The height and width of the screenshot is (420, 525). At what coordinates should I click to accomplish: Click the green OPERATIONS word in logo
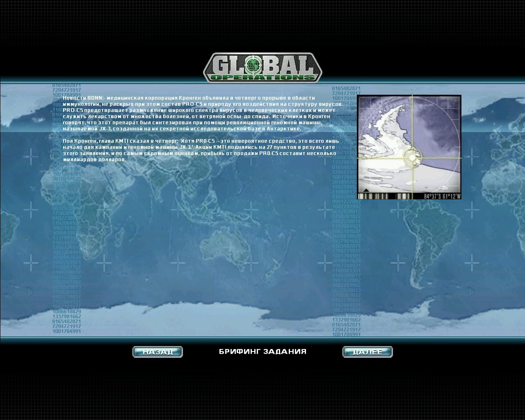(x=262, y=77)
